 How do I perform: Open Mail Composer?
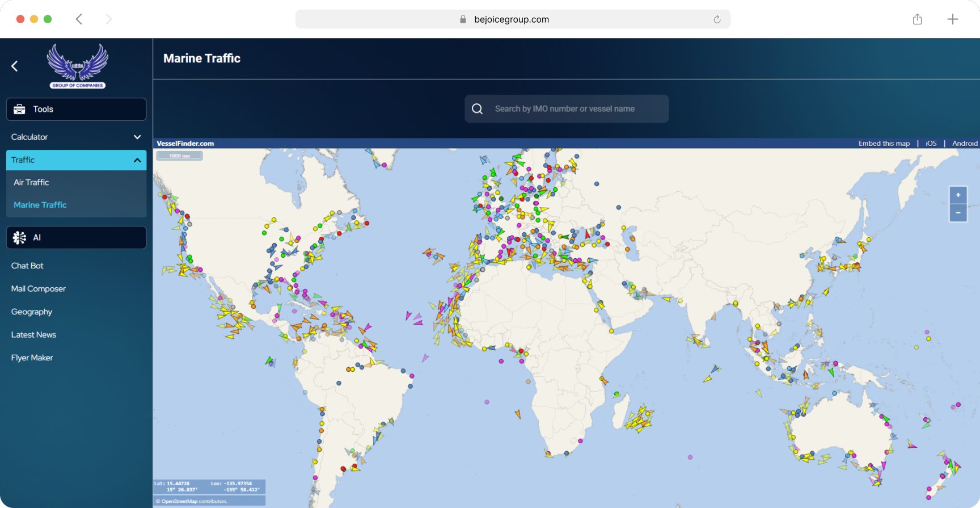tap(39, 289)
